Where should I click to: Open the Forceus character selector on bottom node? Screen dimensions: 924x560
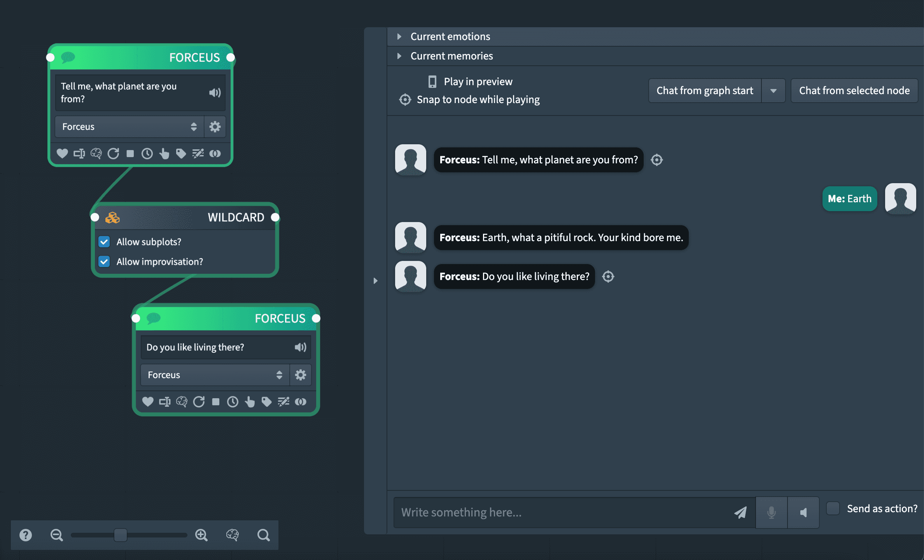(214, 374)
